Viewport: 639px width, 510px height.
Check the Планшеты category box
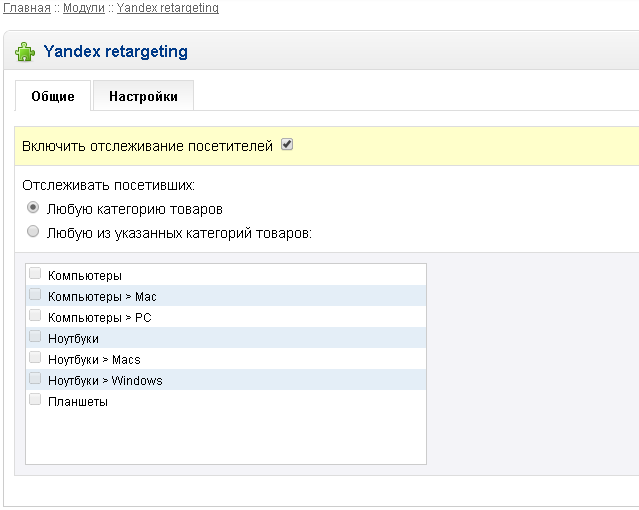(x=36, y=400)
